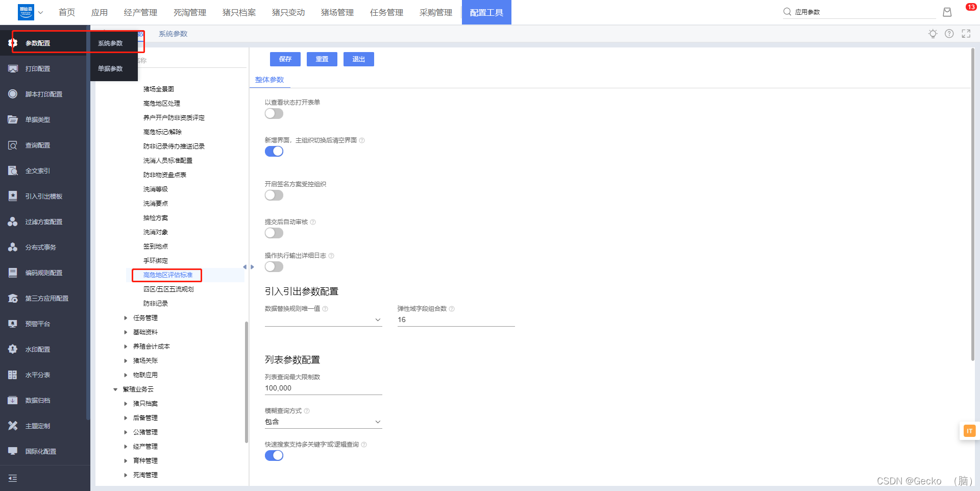Switch to 系统参数 tab
The image size is (980, 491).
tap(173, 34)
